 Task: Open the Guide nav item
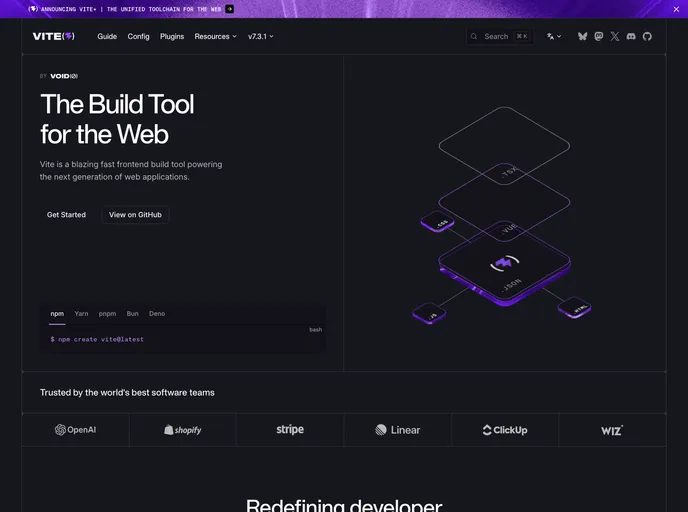(107, 36)
